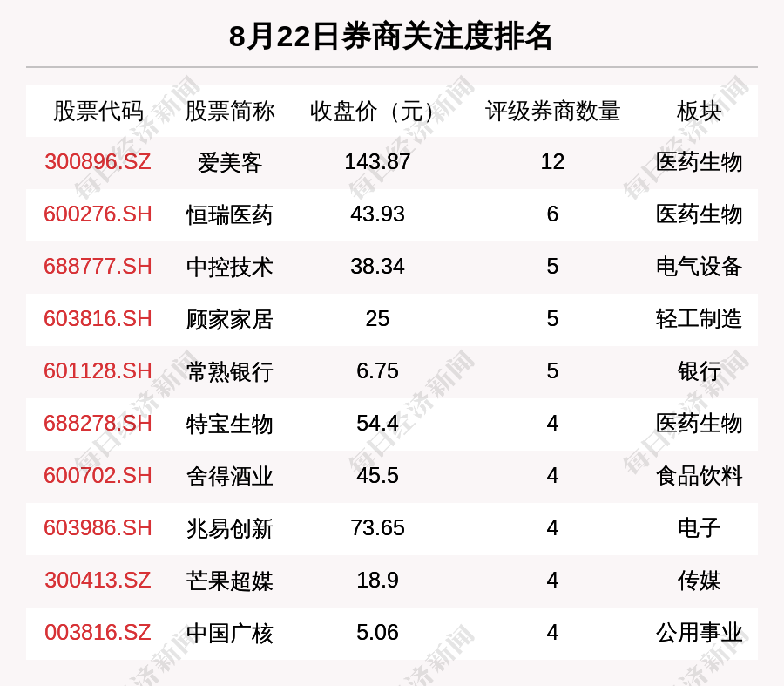Click stock name 恒瑞医药
The height and width of the screenshot is (686, 784).
(229, 215)
